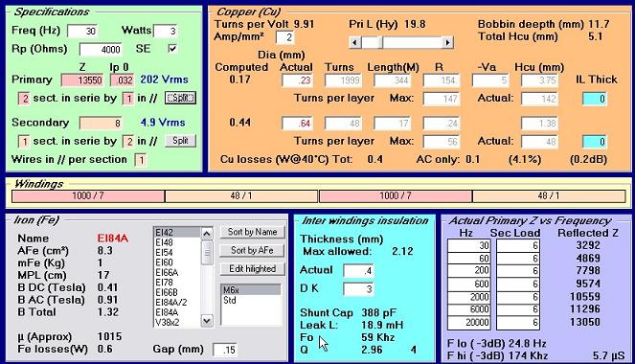Select EI42 in core list
This screenshot has width=635, height=364.
pyautogui.click(x=177, y=233)
